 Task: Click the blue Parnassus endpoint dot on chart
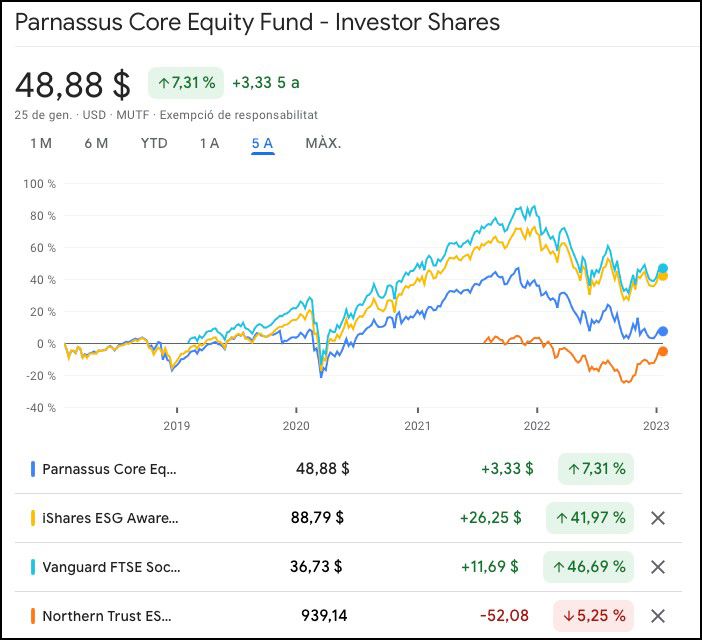coord(662,331)
